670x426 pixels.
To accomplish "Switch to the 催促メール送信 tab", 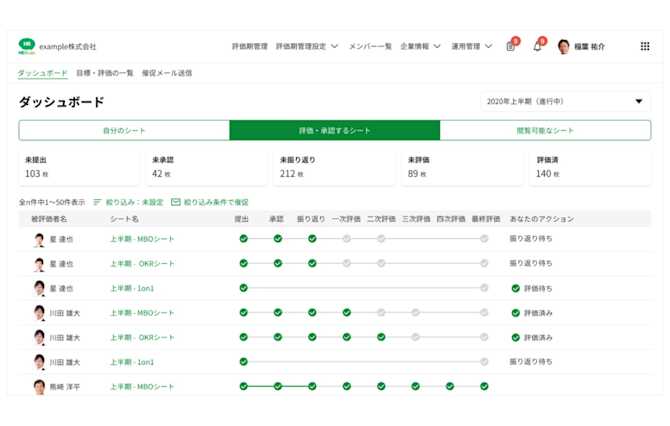I will pos(167,73).
